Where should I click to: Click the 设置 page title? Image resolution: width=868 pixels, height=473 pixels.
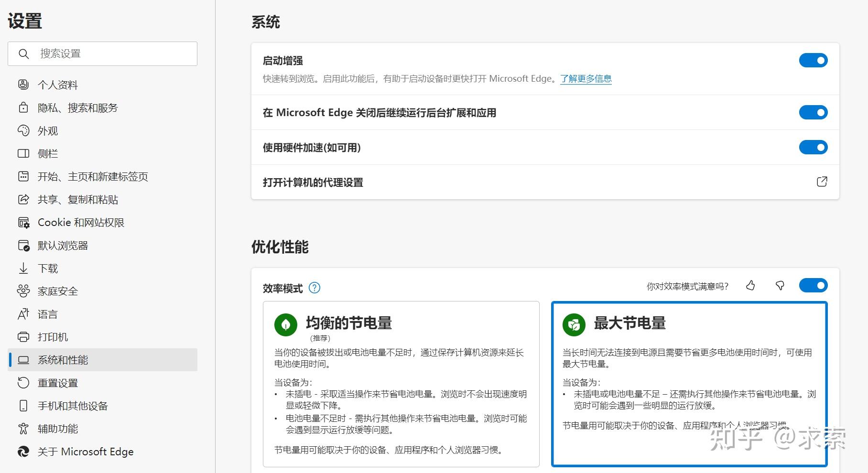click(25, 21)
